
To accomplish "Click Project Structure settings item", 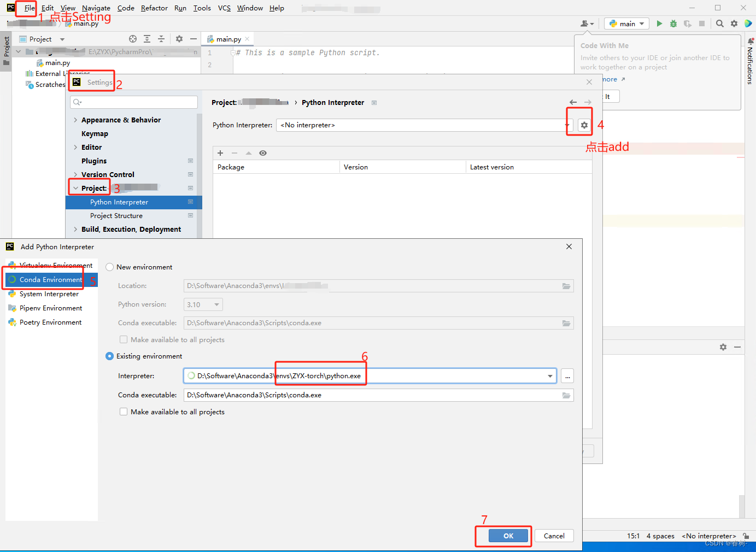I will pyautogui.click(x=116, y=216).
